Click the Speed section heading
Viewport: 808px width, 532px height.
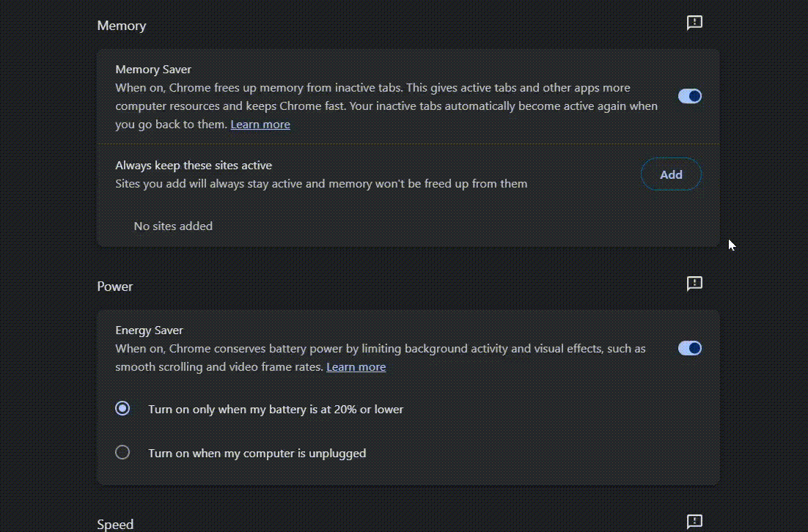(115, 525)
